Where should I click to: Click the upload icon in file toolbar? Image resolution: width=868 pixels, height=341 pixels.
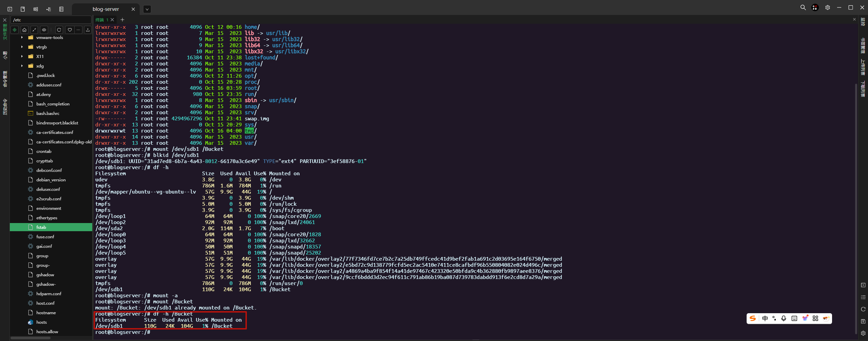(x=88, y=30)
